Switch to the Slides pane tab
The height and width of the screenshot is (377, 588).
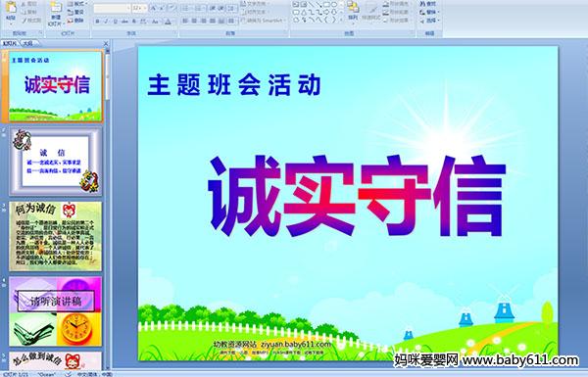click(x=10, y=43)
